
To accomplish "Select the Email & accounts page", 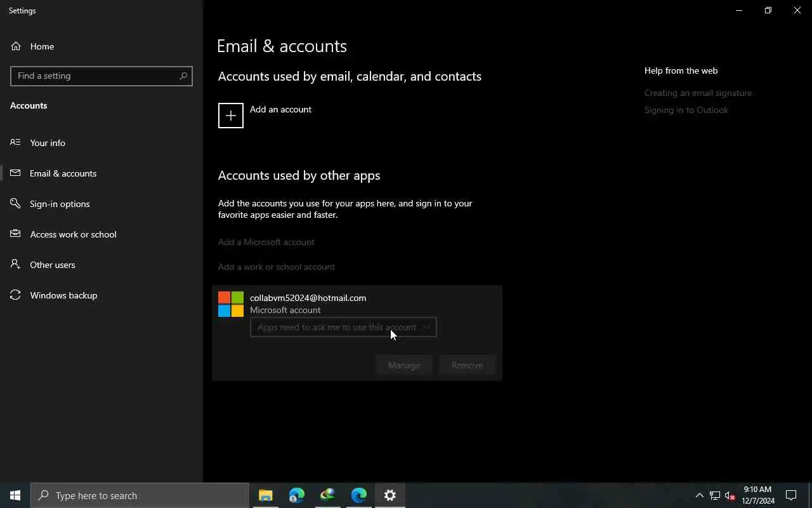I will 101,173.
